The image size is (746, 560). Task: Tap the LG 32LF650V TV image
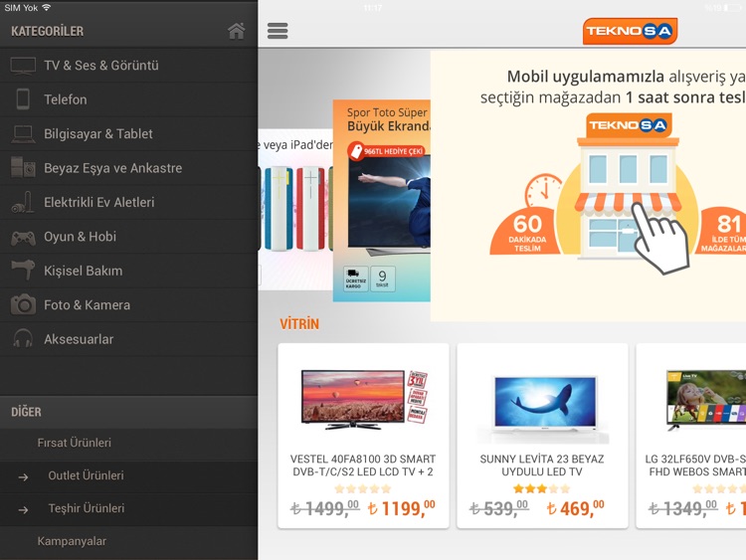point(706,400)
